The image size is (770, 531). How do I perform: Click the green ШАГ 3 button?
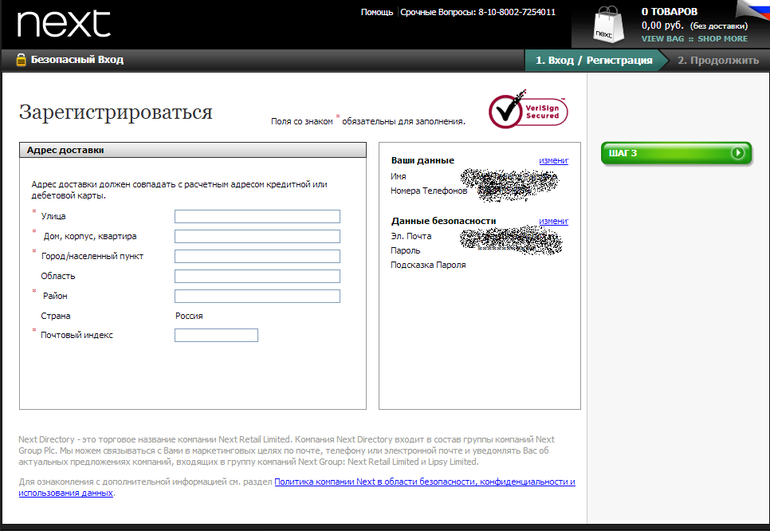676,153
